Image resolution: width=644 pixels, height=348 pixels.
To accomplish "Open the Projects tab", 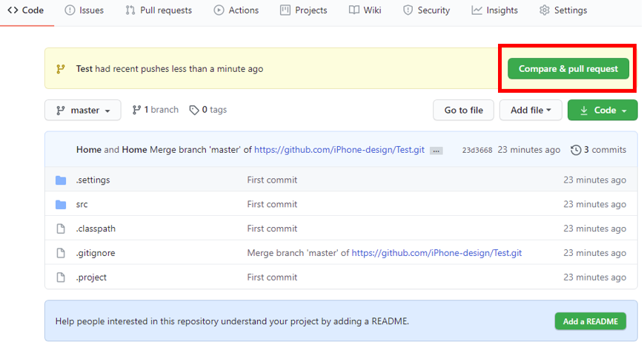I will pos(304,10).
